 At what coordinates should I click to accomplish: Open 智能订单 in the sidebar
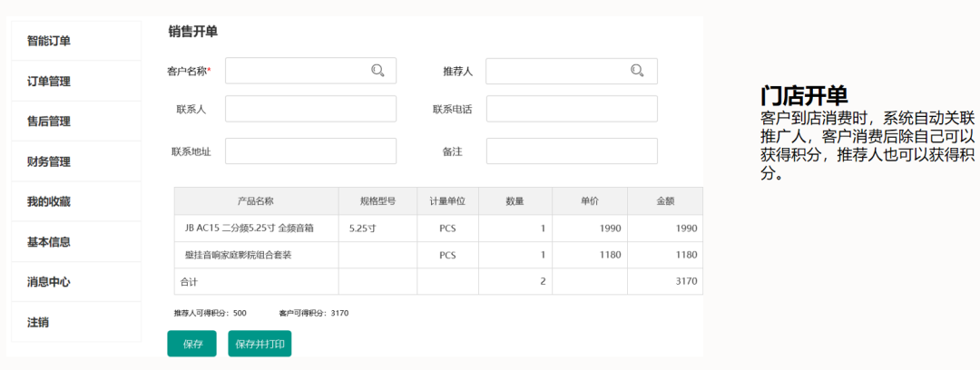tap(49, 41)
